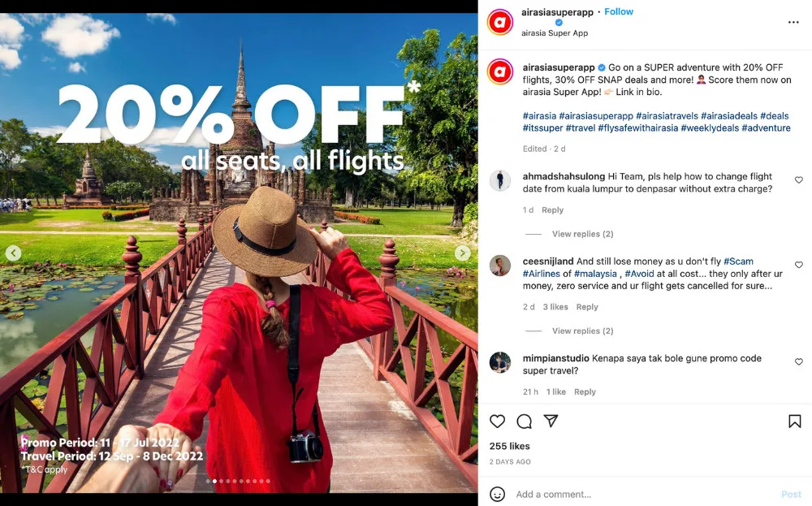Open the emoji picker in comment box
The height and width of the screenshot is (506, 812).
point(497,494)
